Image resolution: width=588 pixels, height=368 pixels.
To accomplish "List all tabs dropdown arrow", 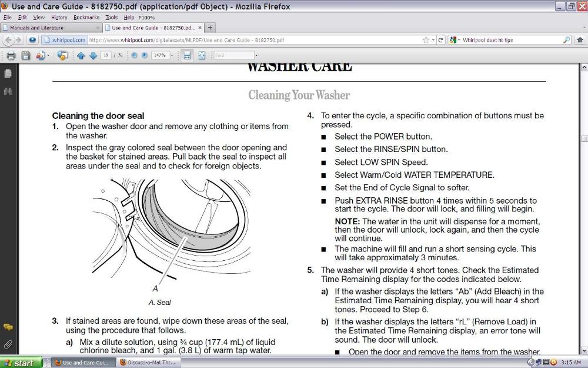I will [584, 28].
